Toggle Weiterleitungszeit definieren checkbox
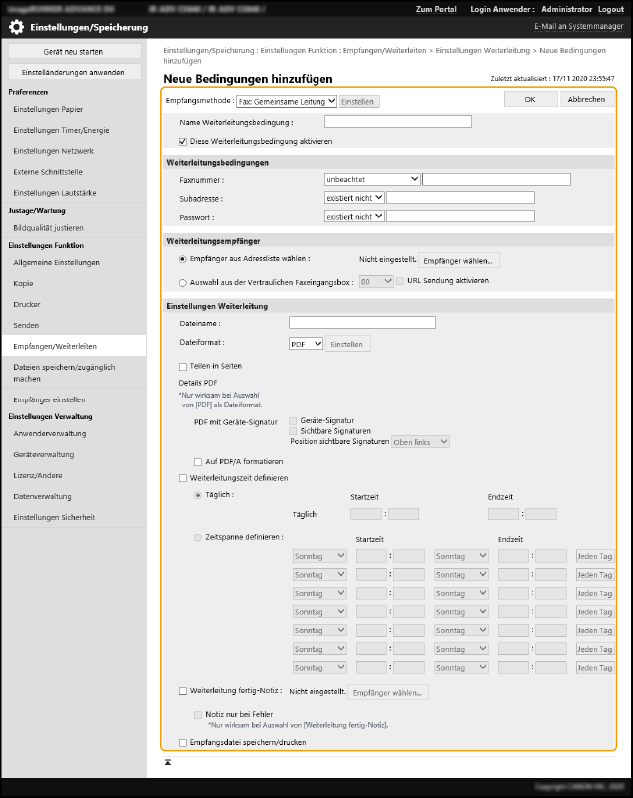Viewport: 633px width, 798px height. click(x=182, y=478)
